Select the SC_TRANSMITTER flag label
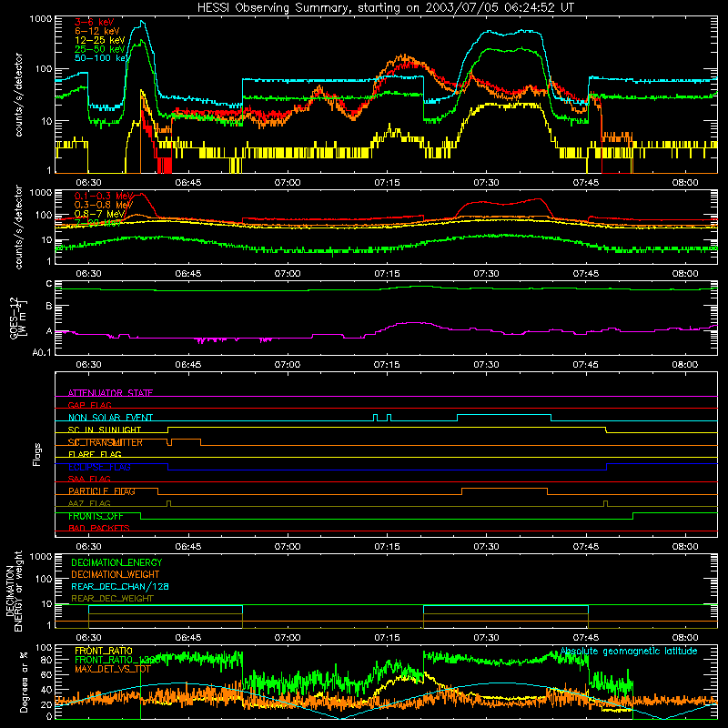The image size is (728, 728). 106,442
